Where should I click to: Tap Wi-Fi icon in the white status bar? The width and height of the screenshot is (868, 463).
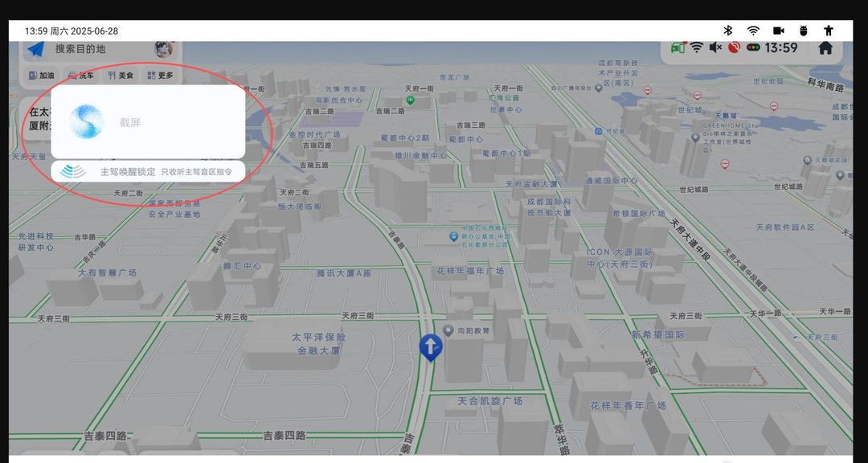coord(753,31)
